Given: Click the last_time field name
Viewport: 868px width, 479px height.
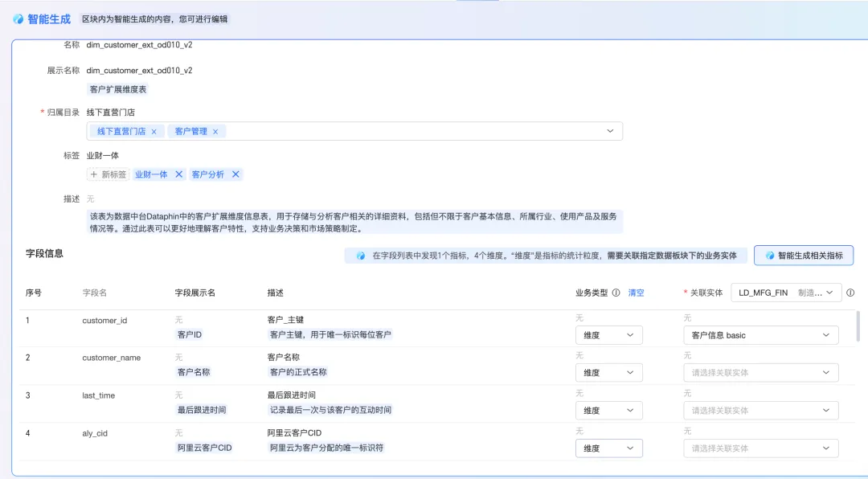Looking at the screenshot, I should [x=99, y=395].
